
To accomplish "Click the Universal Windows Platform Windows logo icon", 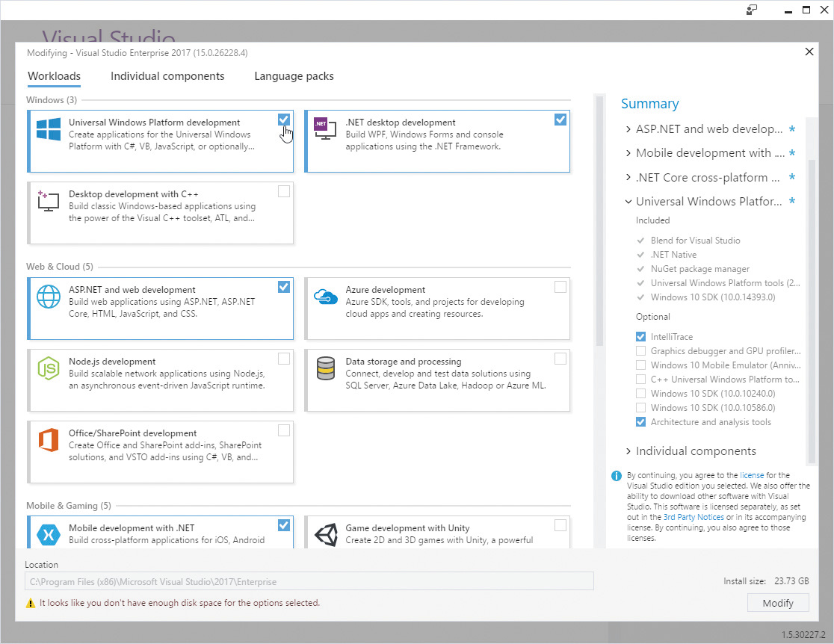I will pyautogui.click(x=49, y=129).
